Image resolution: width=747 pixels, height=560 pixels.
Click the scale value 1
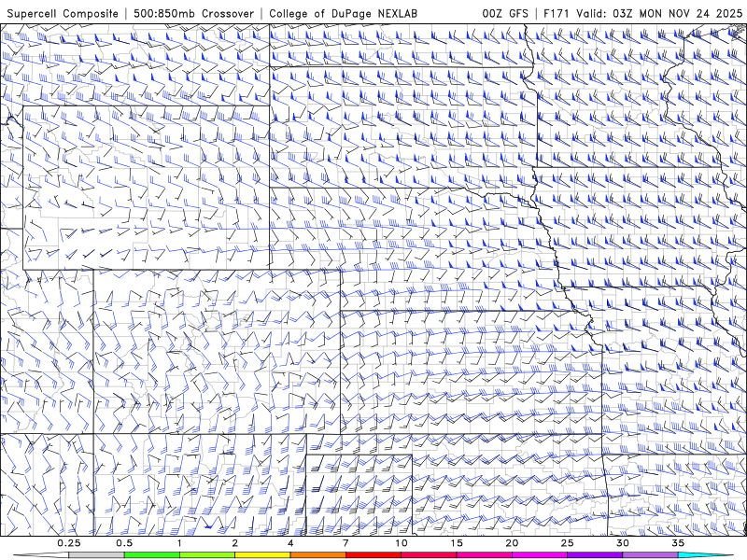[179, 543]
